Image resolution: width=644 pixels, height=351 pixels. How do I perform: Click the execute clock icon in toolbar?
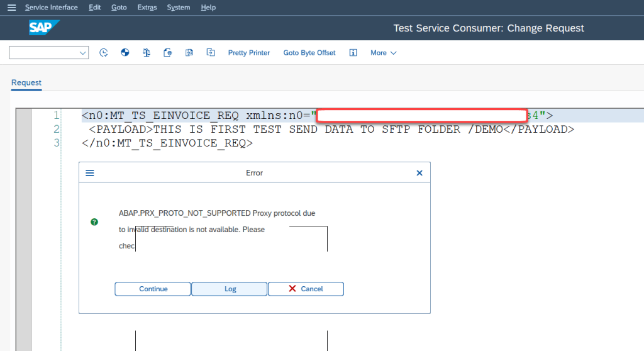pyautogui.click(x=104, y=53)
